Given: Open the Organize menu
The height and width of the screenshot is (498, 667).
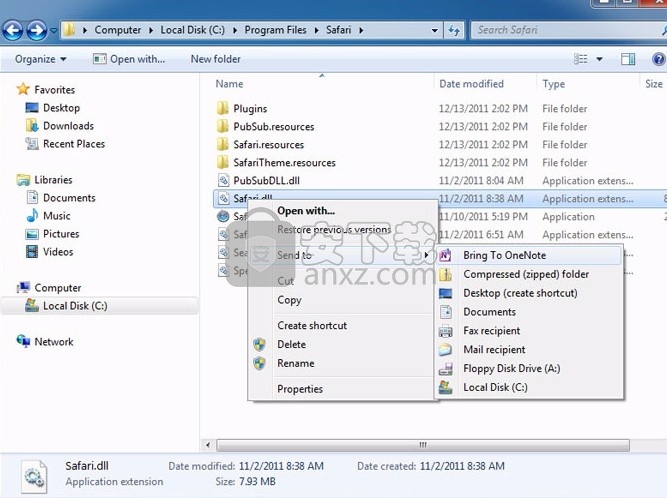Looking at the screenshot, I should point(40,59).
